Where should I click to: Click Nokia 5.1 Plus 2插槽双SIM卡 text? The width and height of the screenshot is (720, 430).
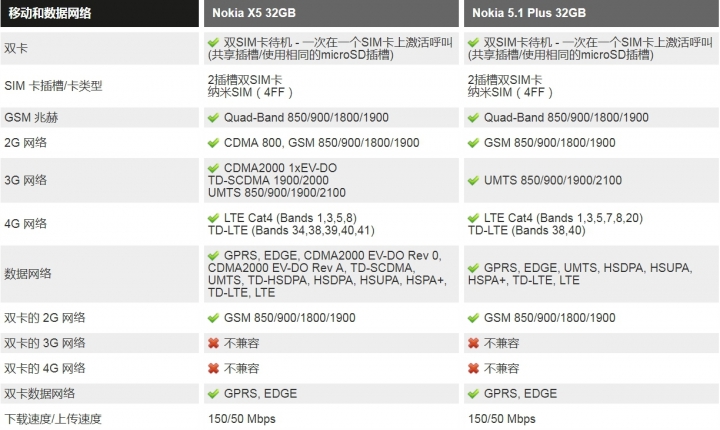coord(505,80)
